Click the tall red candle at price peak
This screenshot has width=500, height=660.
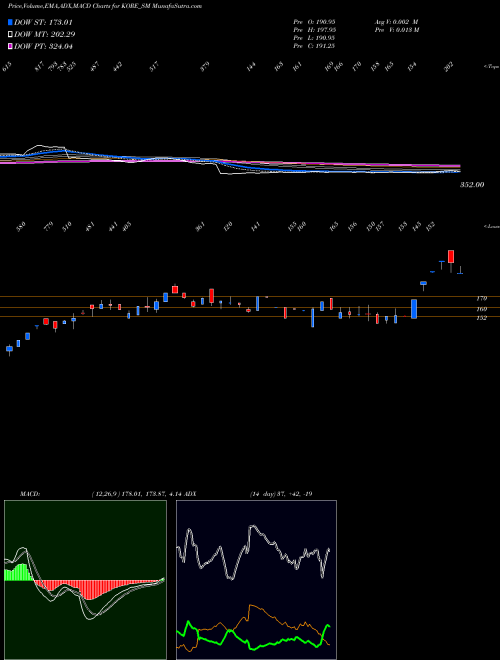[x=451, y=257]
